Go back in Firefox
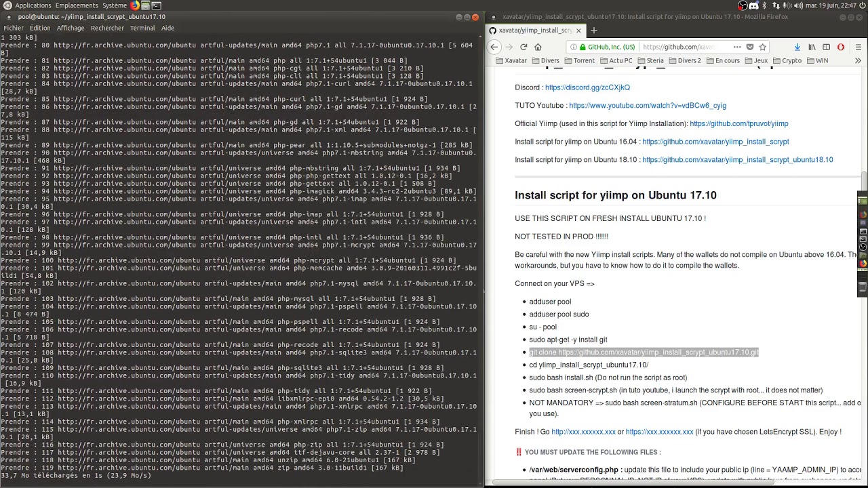 [494, 47]
